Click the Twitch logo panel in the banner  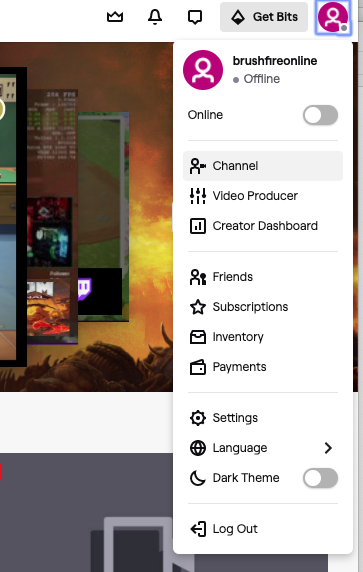tap(100, 291)
